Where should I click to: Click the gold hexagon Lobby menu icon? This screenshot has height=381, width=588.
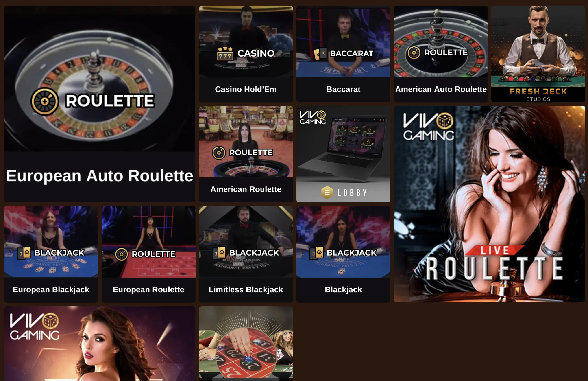click(327, 192)
